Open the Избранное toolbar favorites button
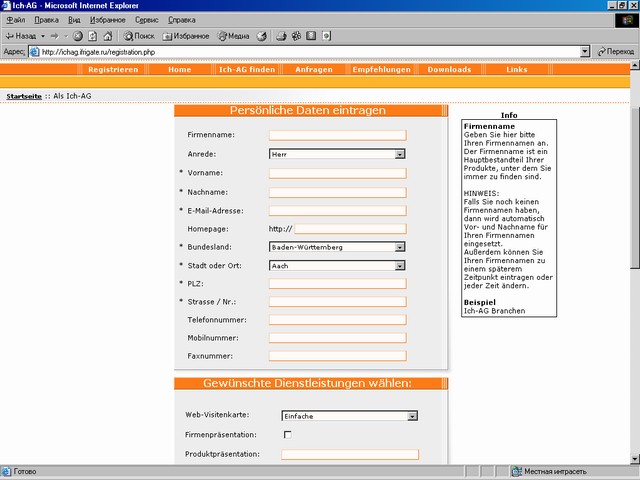Screen dimensions: 640x480 (x=186, y=36)
